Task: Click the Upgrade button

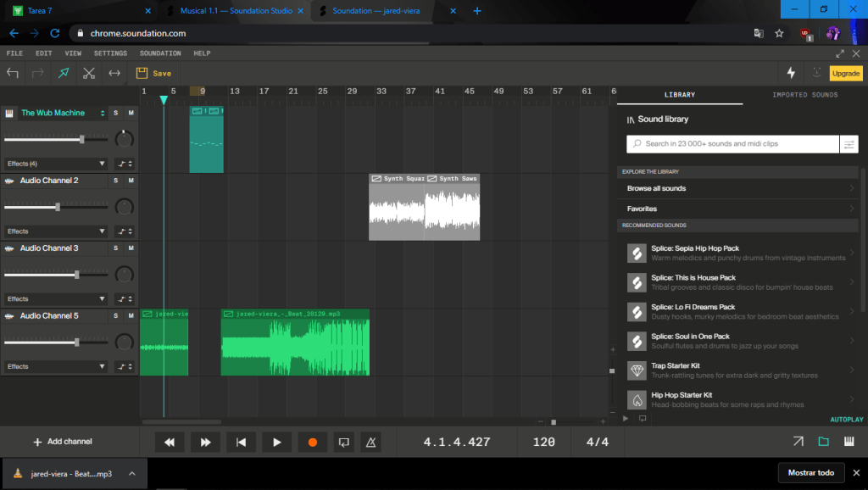Action: (845, 74)
